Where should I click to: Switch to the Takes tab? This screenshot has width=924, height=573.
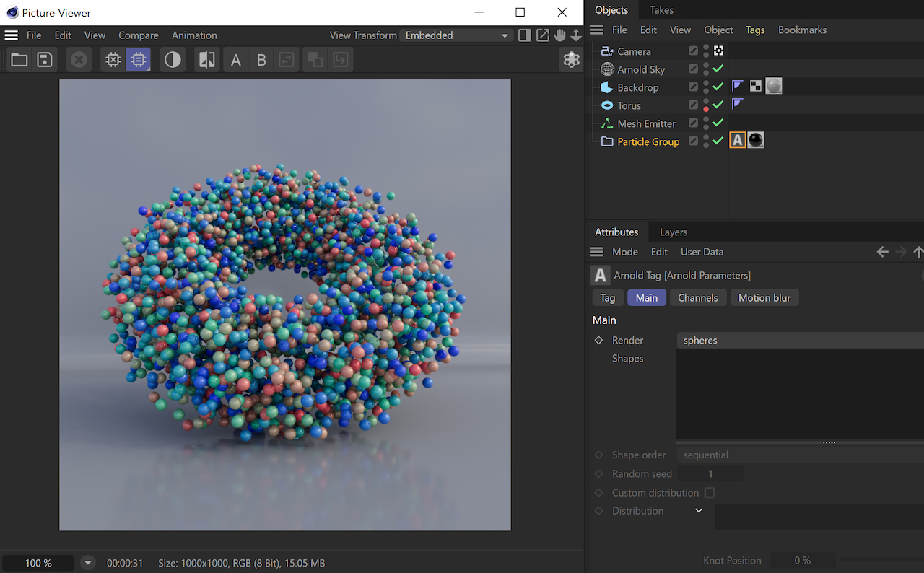pos(661,10)
